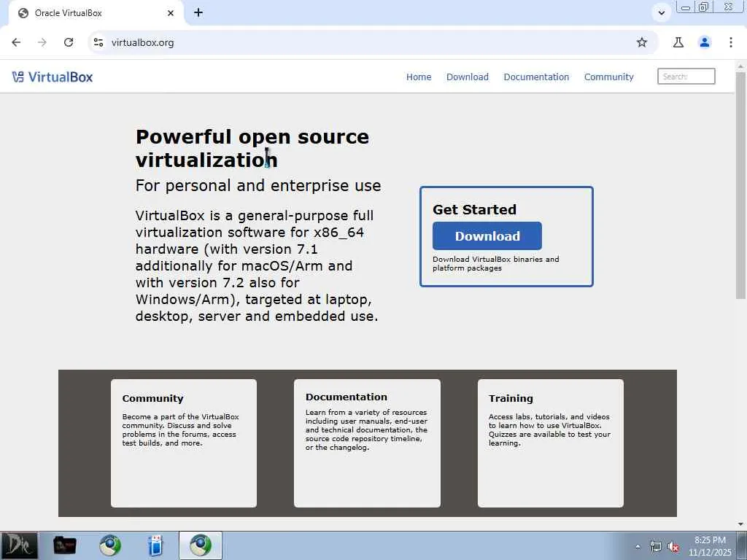Bookmark this page with the star icon
Screen dimensions: 747x560
pos(642,42)
